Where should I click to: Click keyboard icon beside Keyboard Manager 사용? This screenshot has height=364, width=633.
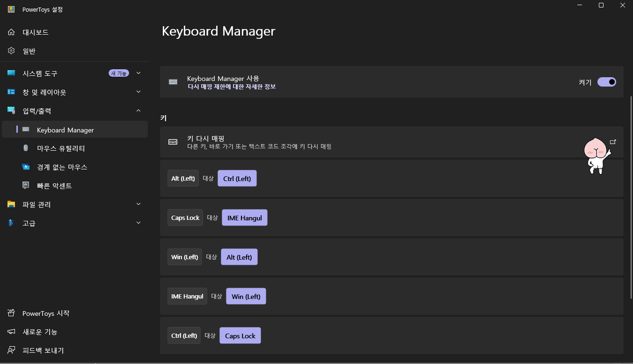(x=173, y=82)
